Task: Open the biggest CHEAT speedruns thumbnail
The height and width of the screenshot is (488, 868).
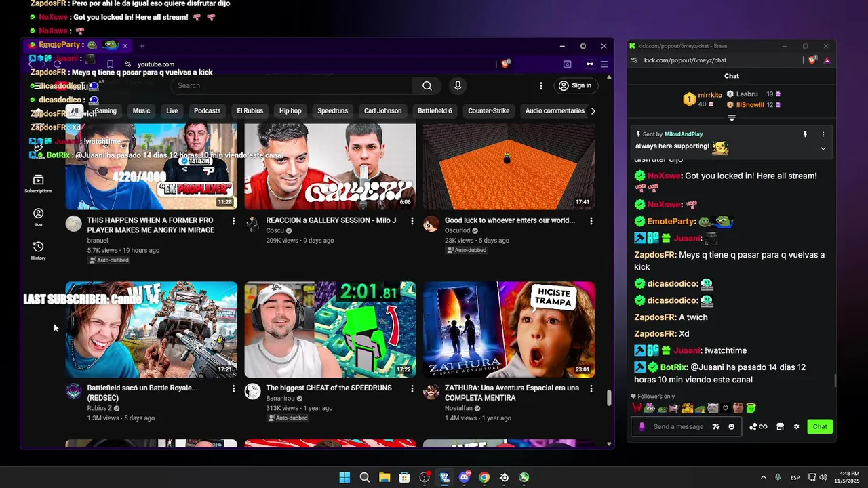Action: click(330, 329)
